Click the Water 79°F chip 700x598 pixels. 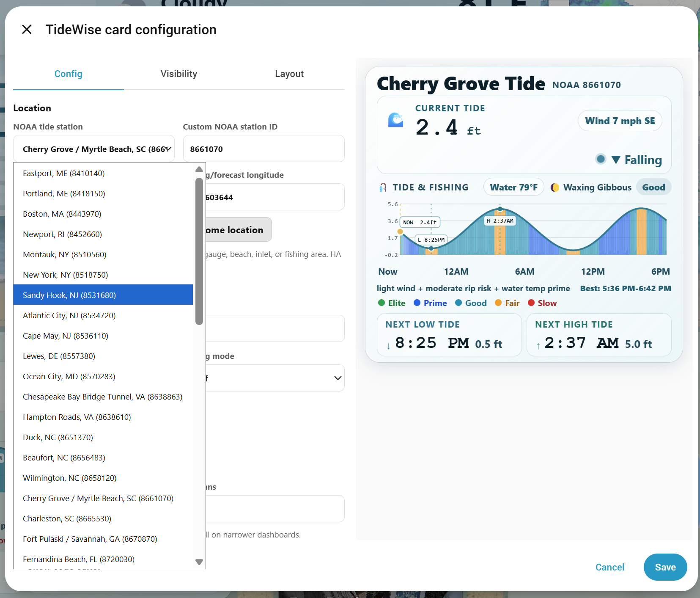[514, 187]
